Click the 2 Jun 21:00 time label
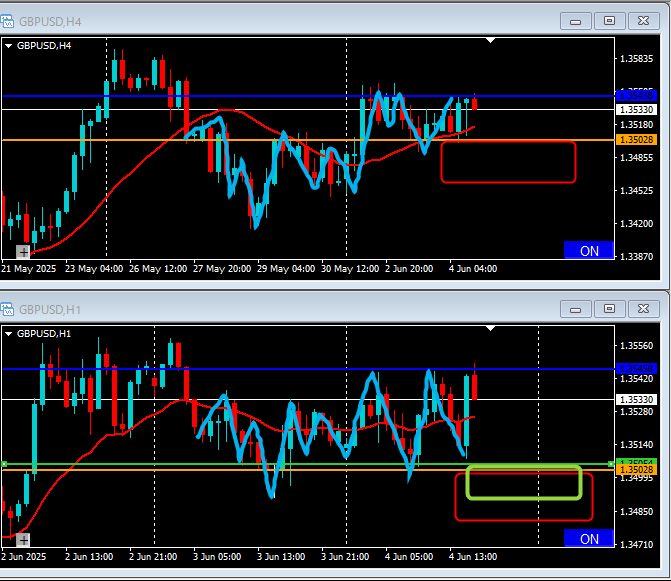Image resolution: width=671 pixels, height=581 pixels. pyautogui.click(x=153, y=557)
